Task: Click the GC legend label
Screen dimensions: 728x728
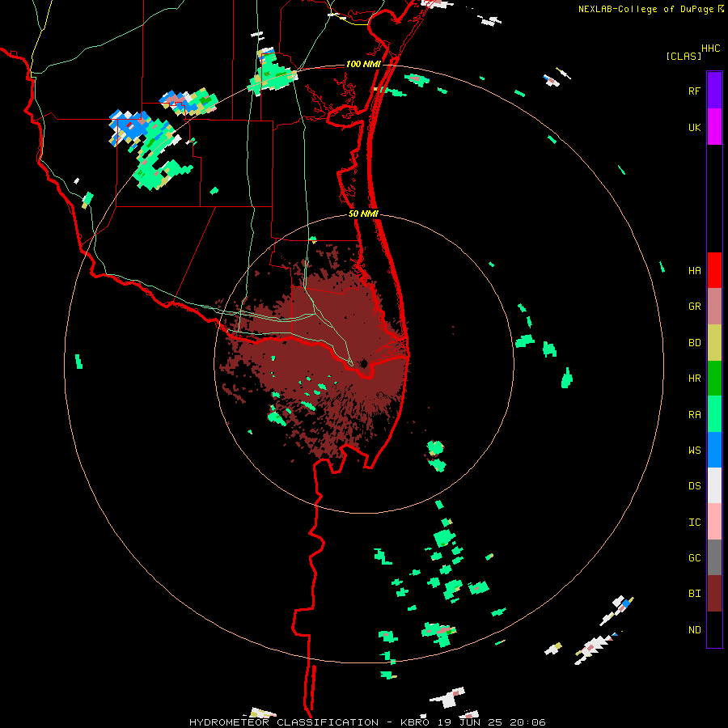Action: point(694,558)
